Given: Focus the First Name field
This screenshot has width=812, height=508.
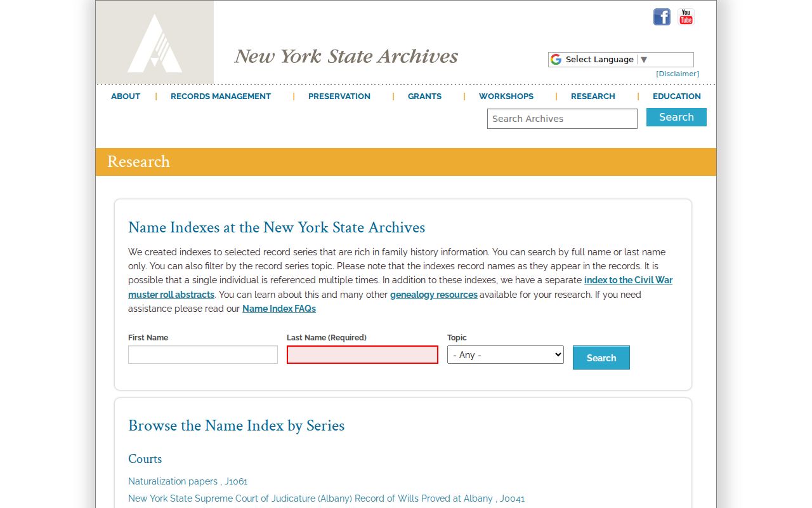Looking at the screenshot, I should point(203,354).
